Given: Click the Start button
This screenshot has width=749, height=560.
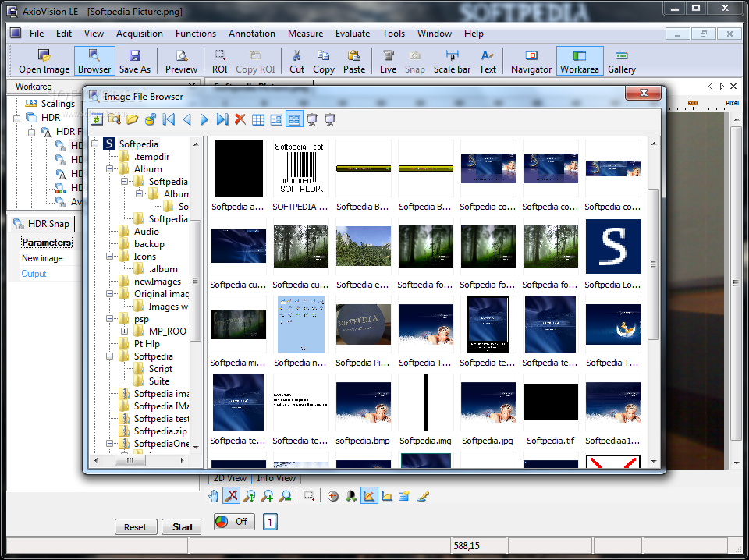Looking at the screenshot, I should tap(182, 527).
